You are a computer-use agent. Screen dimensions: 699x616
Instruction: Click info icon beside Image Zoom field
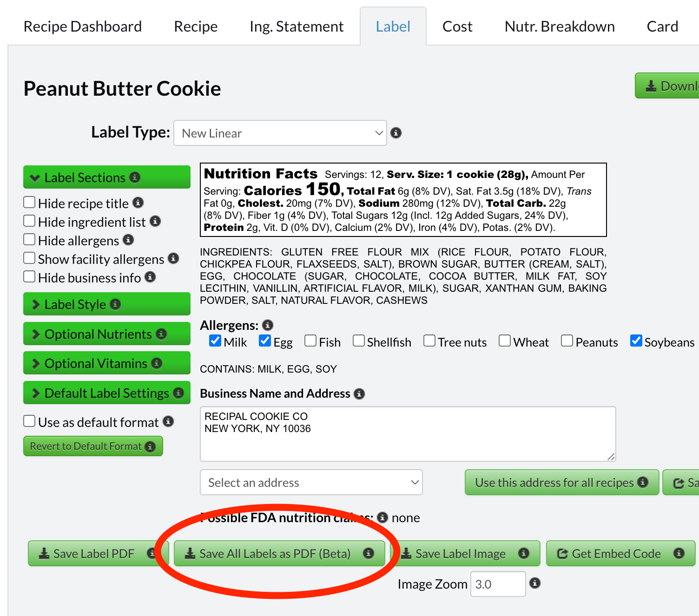point(535,583)
